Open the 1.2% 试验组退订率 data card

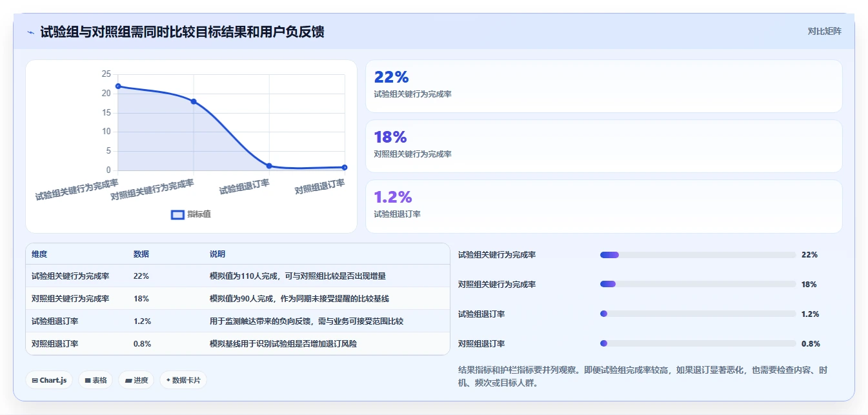click(x=603, y=207)
